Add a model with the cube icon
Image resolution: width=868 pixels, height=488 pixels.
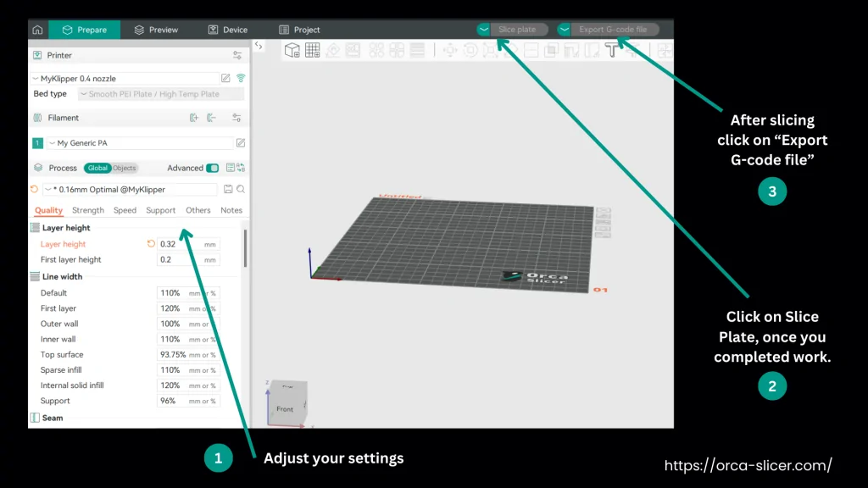(x=292, y=50)
